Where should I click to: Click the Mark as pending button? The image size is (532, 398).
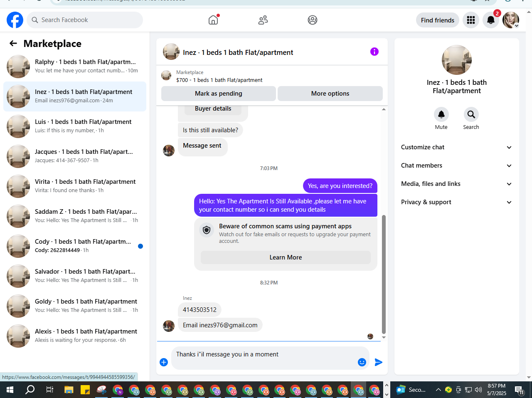coord(219,94)
